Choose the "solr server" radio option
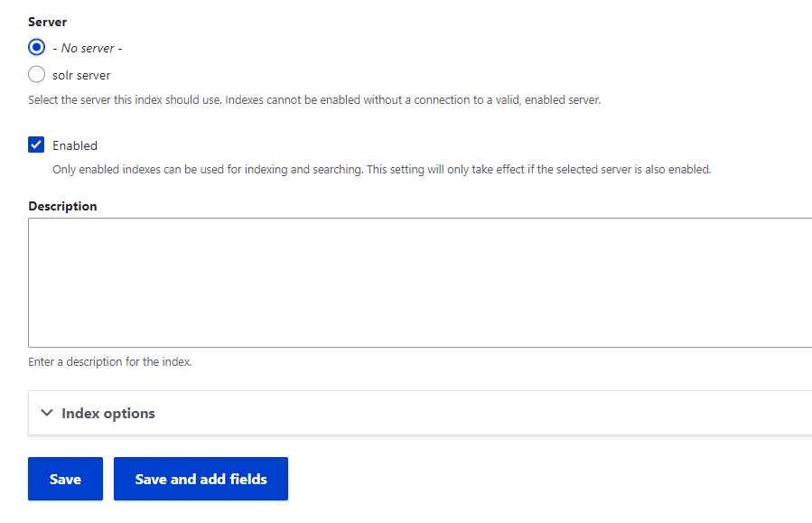The height and width of the screenshot is (523, 812). coord(37,75)
